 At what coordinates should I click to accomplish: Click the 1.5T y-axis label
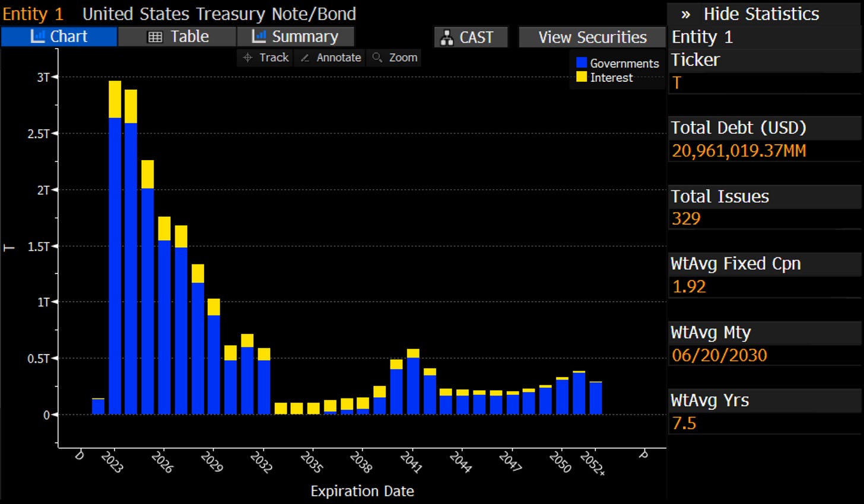coord(39,246)
